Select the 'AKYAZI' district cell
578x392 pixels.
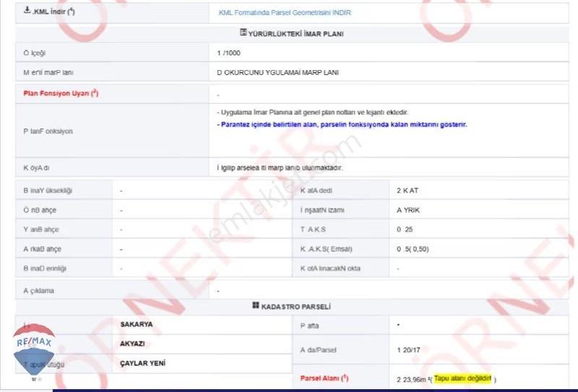tap(132, 344)
